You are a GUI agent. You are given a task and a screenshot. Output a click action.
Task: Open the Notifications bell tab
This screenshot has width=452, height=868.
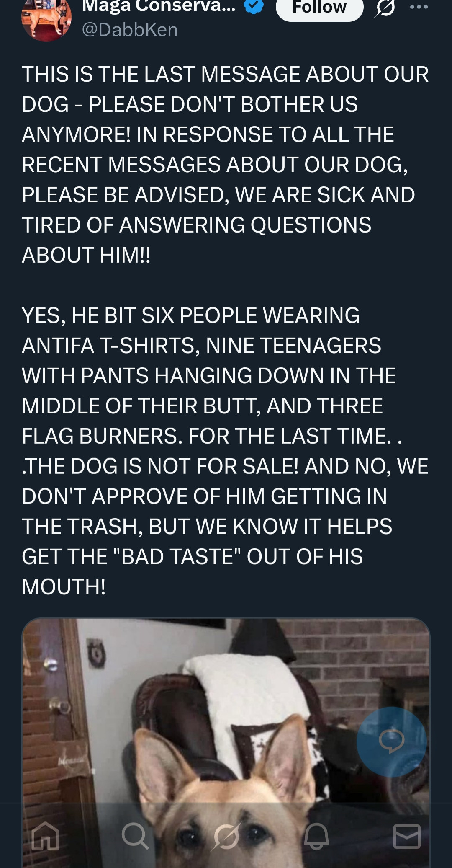pyautogui.click(x=316, y=836)
